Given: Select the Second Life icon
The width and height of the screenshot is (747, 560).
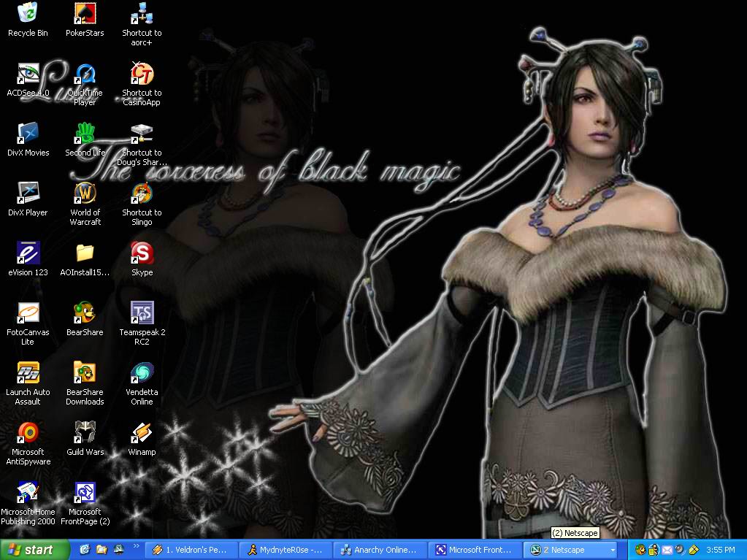Looking at the screenshot, I should tap(85, 134).
